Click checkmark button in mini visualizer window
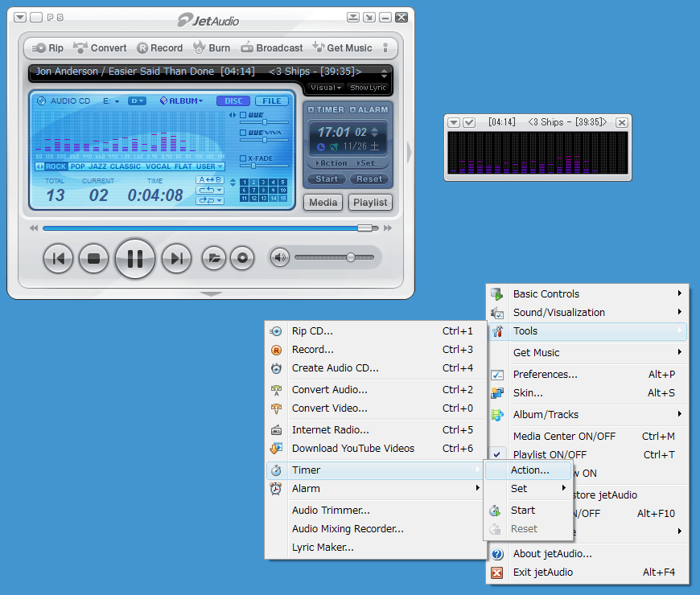This screenshot has width=700, height=595. click(x=469, y=122)
